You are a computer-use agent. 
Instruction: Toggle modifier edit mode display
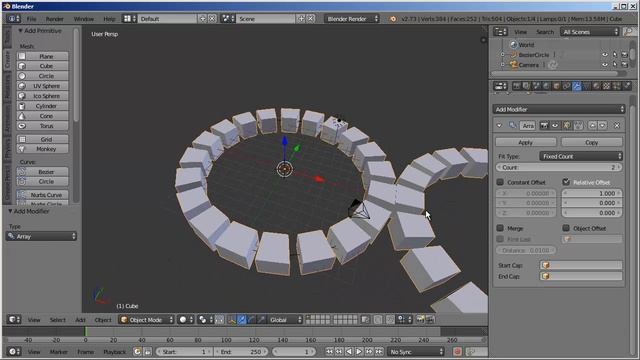(567, 126)
